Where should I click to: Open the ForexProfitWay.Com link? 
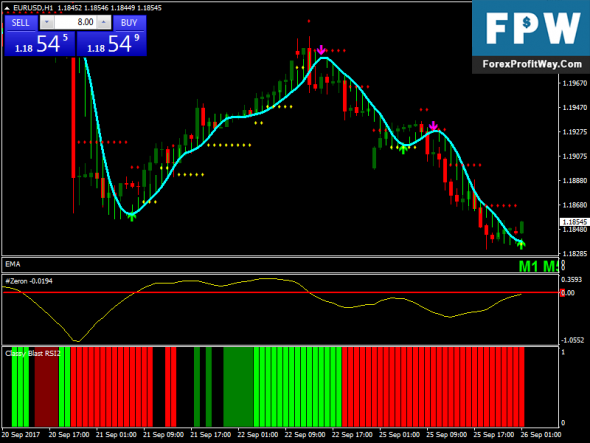(532, 64)
